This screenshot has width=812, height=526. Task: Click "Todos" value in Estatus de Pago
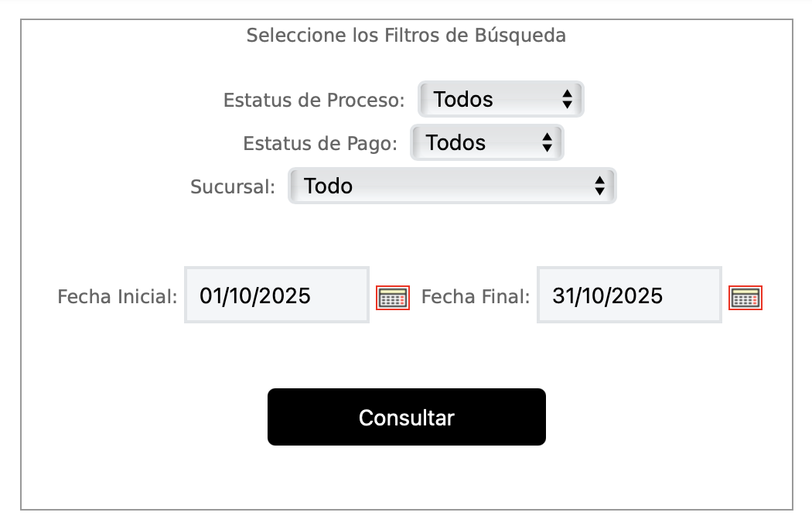[x=455, y=143]
